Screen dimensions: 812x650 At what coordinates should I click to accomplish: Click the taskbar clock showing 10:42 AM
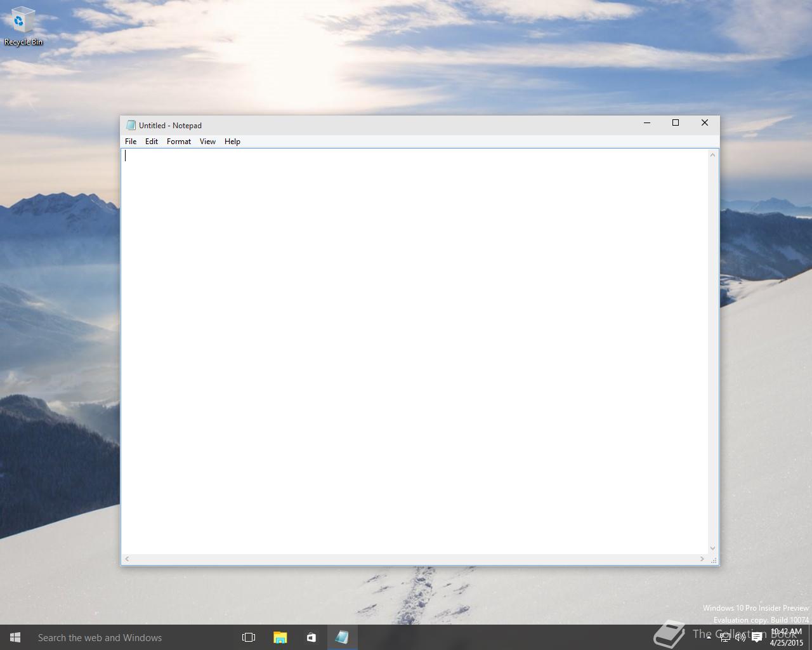coord(787,637)
